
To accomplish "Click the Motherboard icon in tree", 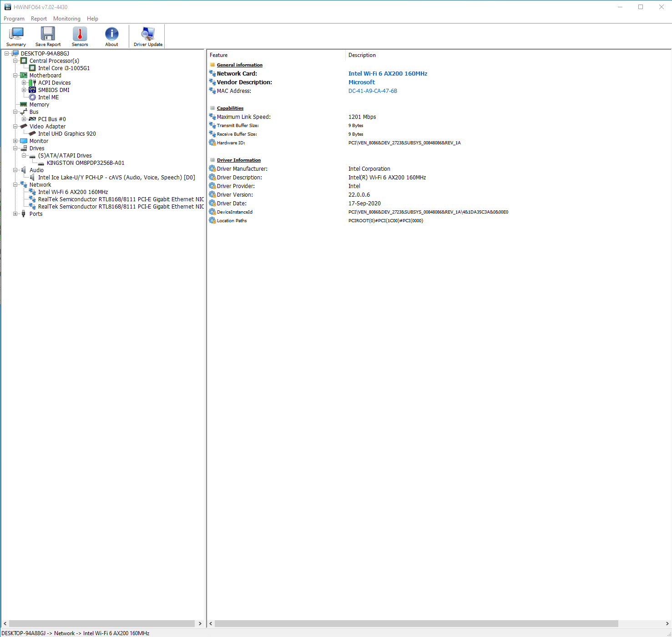I will pyautogui.click(x=24, y=75).
